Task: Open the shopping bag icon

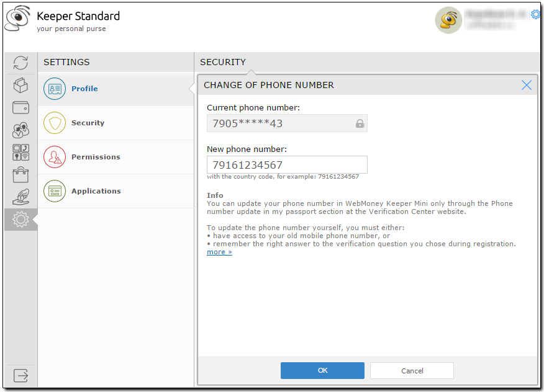Action: point(20,175)
